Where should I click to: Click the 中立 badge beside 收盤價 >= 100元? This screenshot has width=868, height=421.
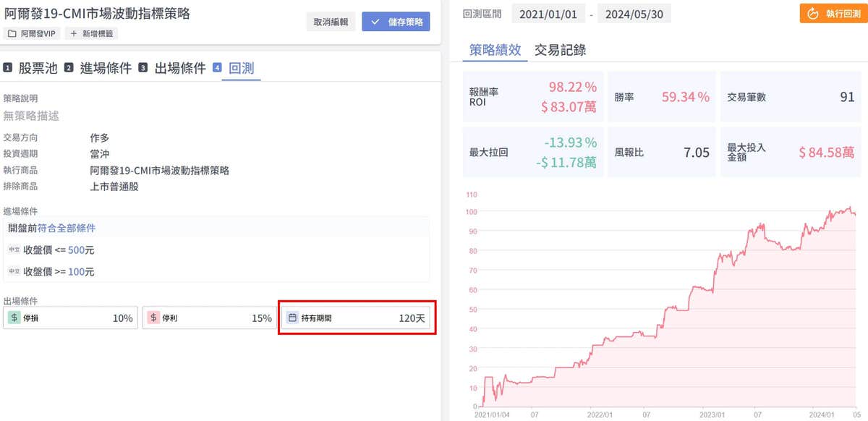point(14,271)
